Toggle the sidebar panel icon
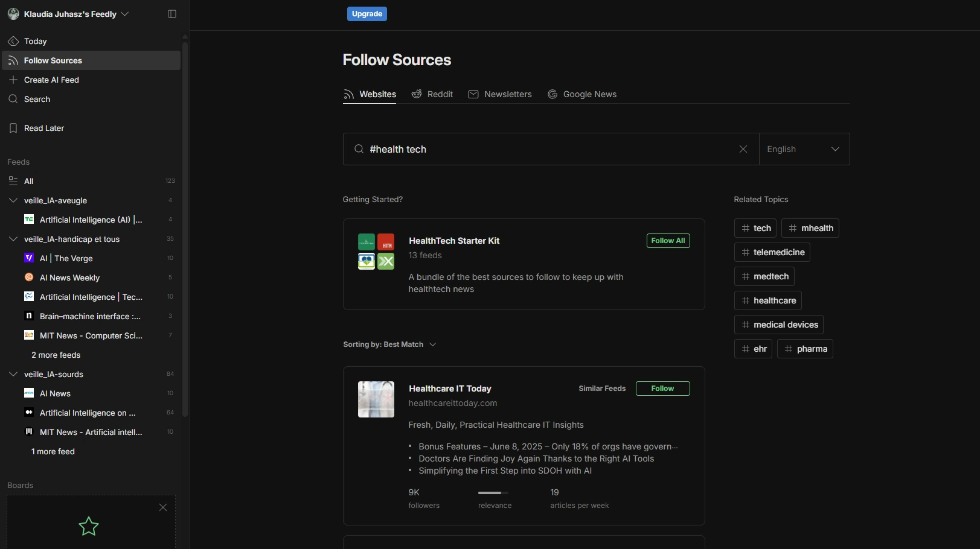The width and height of the screenshot is (980, 549). click(x=172, y=14)
